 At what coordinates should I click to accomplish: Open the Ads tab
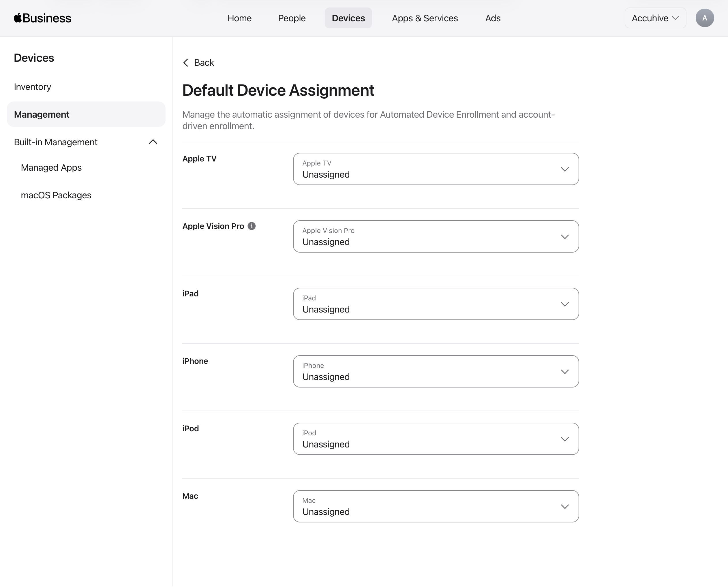[x=493, y=18]
